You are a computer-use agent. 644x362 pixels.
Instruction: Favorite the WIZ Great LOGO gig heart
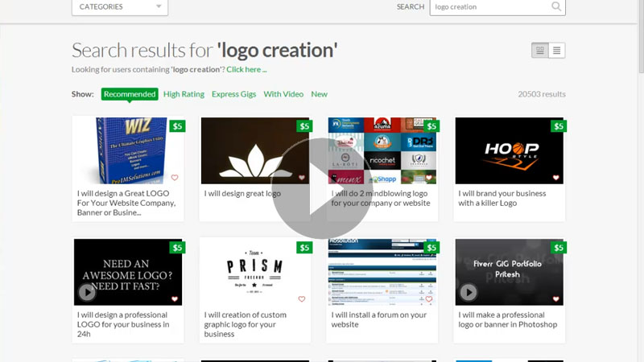175,178
